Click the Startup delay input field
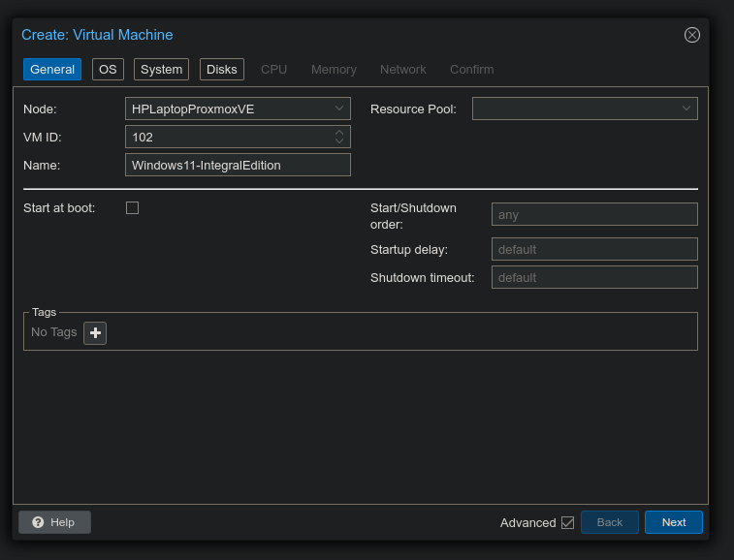 tap(594, 249)
